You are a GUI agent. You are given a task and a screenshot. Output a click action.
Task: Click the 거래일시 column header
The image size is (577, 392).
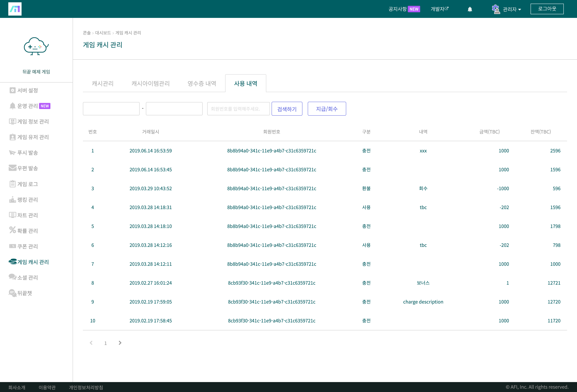151,132
